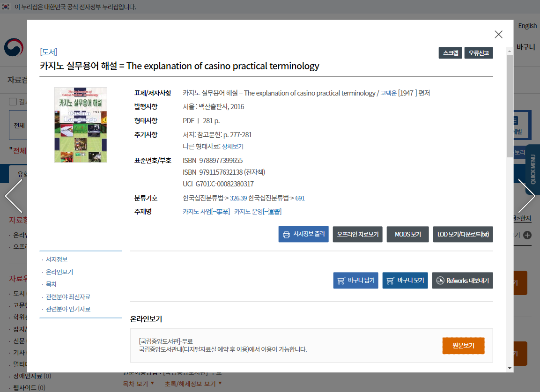Click the Refworks 내보내기 export icon
Screen dimensions: 540x392
(440, 281)
